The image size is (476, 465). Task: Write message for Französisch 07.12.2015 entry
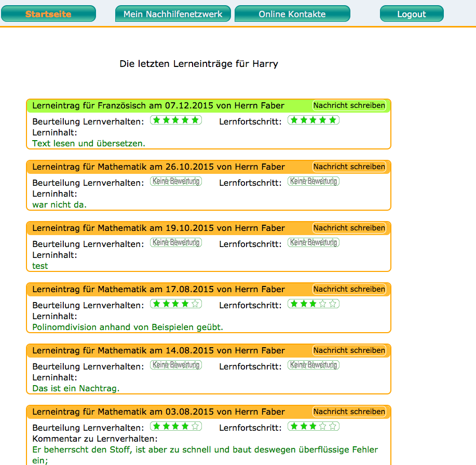(x=349, y=105)
